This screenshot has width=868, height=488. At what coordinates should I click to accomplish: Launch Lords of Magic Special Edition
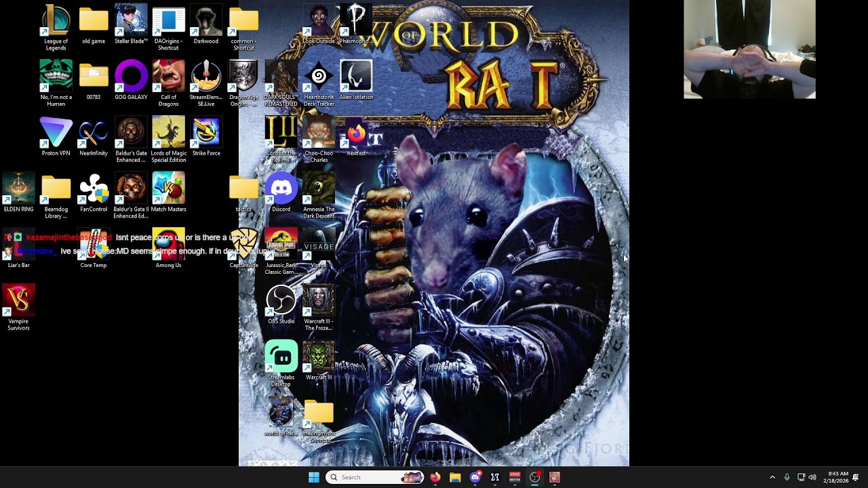coord(168,140)
